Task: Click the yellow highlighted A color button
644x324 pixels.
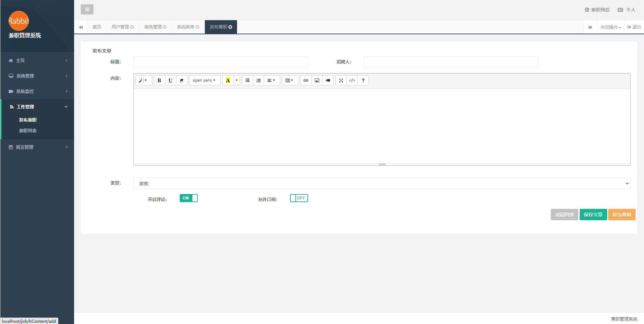Action: [228, 80]
